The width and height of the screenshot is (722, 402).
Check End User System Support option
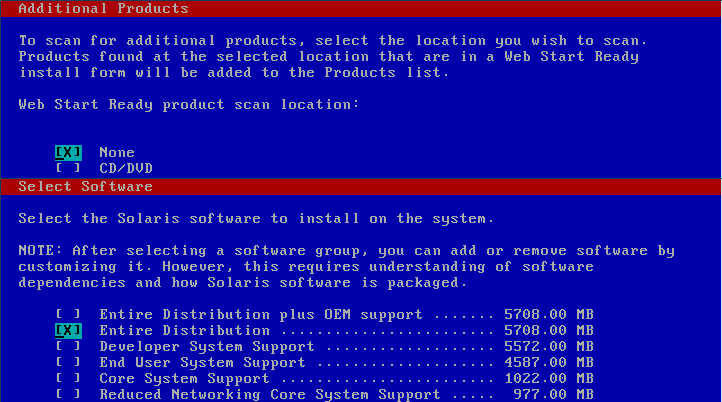pos(68,362)
